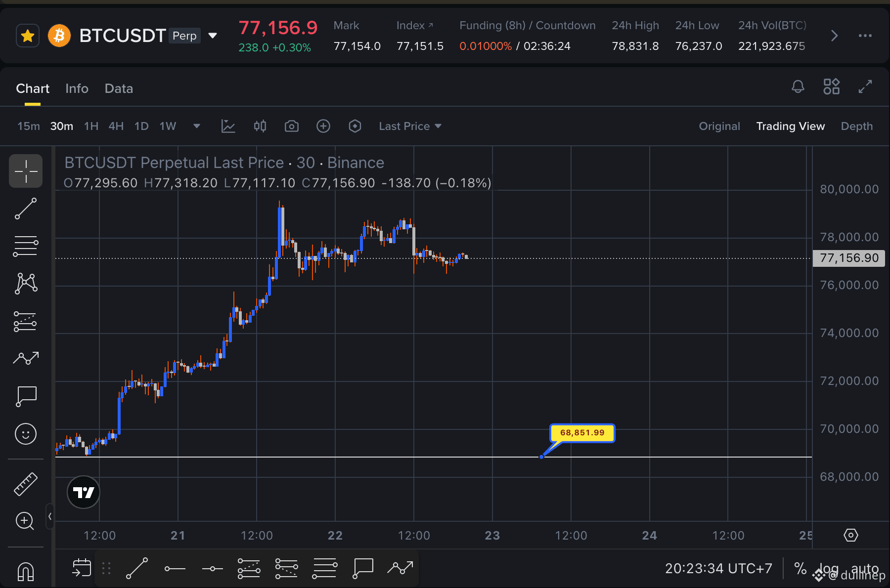Switch to the Data tab
This screenshot has height=588, width=890.
click(x=119, y=88)
